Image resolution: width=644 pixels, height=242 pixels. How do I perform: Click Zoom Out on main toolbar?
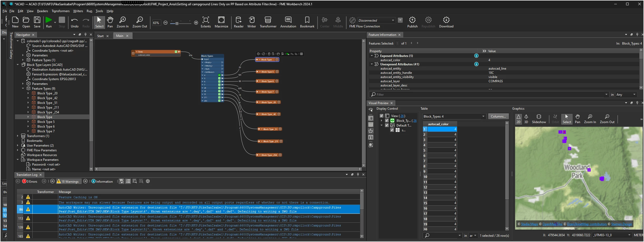coord(140,22)
